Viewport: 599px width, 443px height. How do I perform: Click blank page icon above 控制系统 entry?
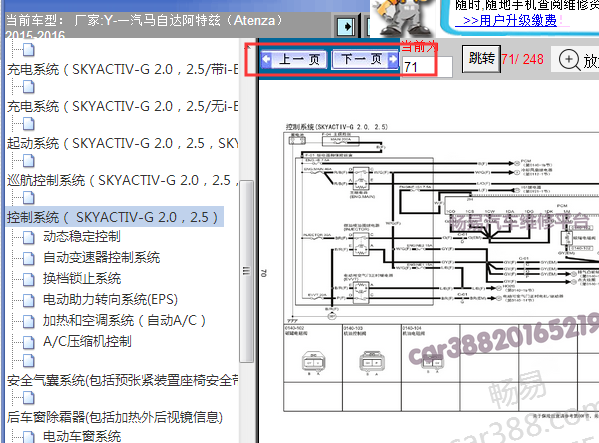tap(29, 198)
